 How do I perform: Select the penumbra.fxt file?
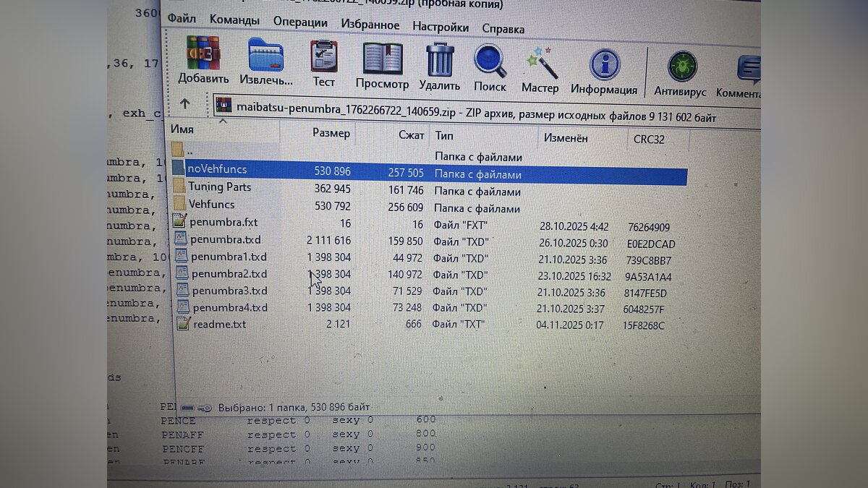pos(224,222)
